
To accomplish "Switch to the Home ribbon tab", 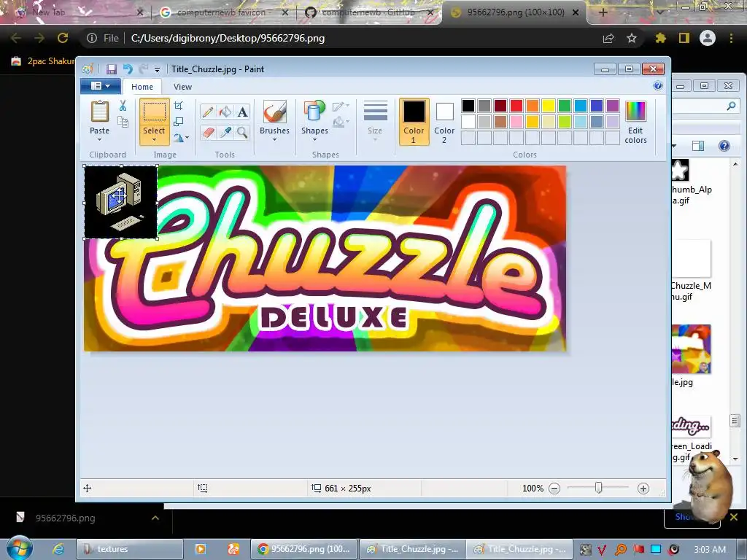I will (142, 87).
